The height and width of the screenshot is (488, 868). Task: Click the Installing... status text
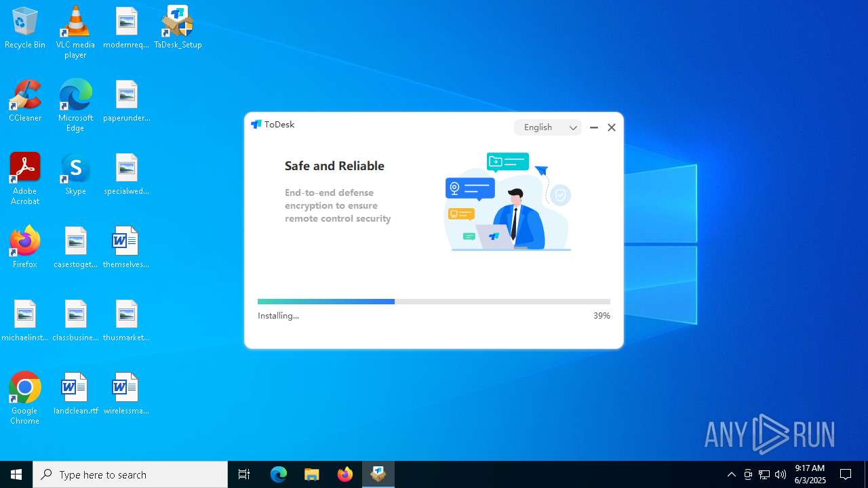[x=278, y=316]
